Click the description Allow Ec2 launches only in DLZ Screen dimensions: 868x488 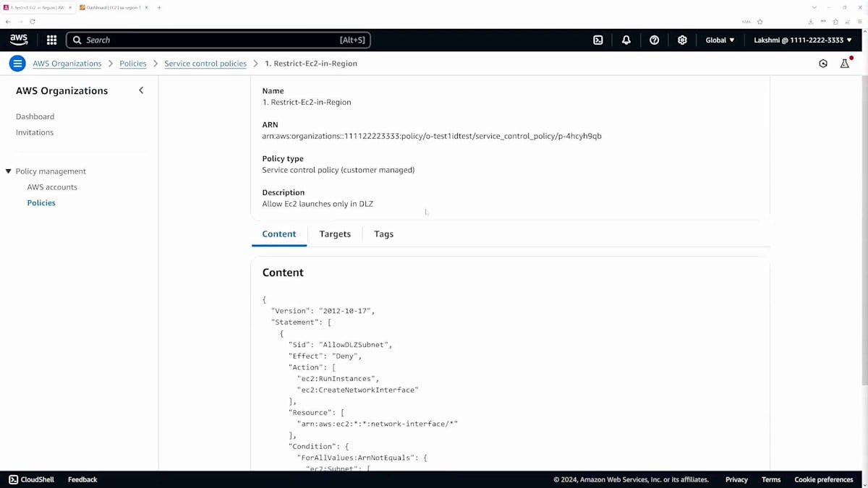click(318, 204)
